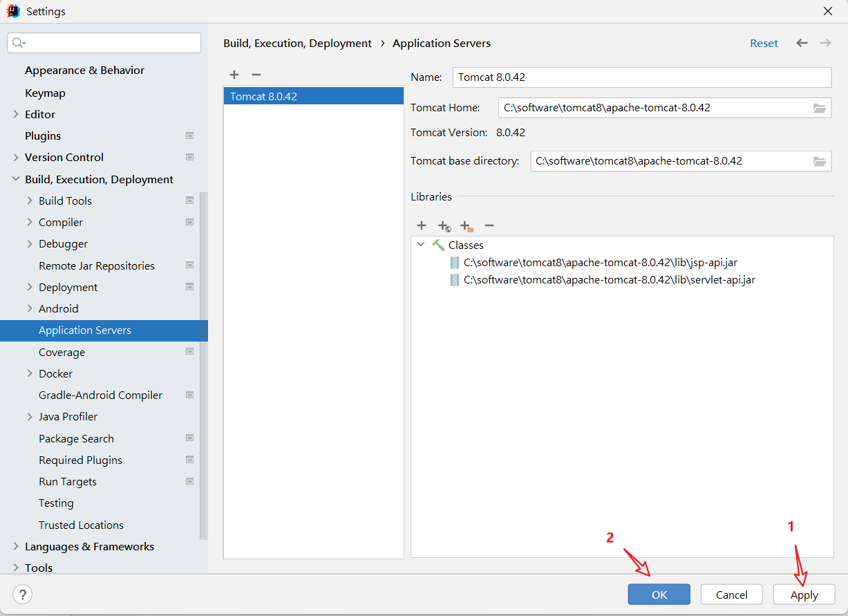This screenshot has width=848, height=616.
Task: Click the jar icon next to jsp-api.jar
Action: [x=455, y=263]
